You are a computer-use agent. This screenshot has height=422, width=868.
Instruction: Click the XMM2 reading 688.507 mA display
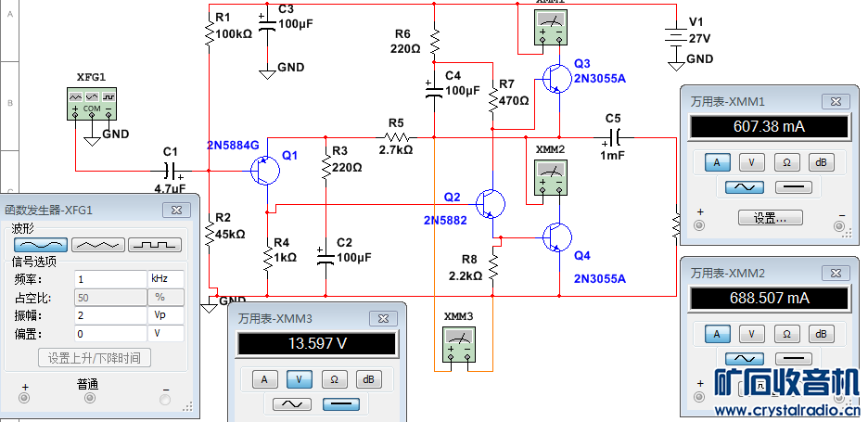coord(769,298)
